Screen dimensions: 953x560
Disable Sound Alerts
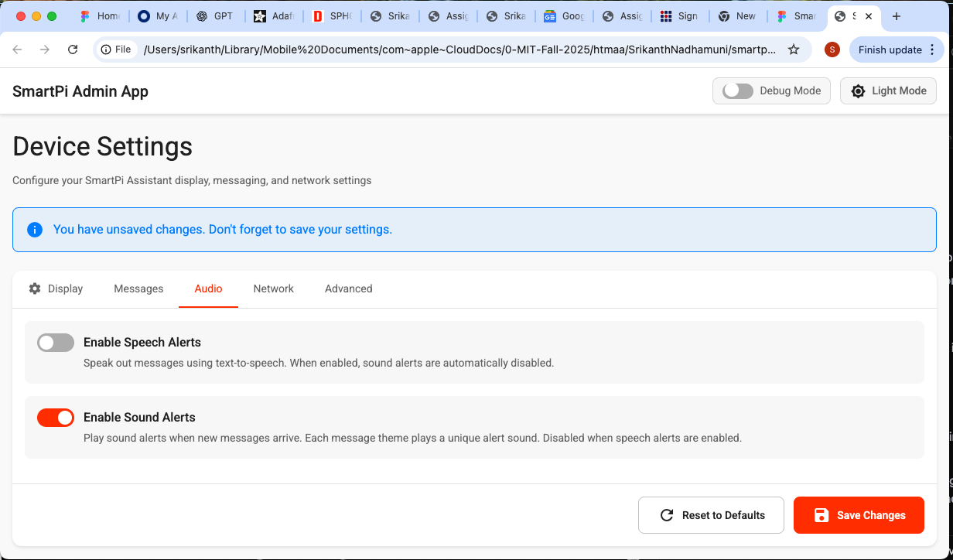55,417
